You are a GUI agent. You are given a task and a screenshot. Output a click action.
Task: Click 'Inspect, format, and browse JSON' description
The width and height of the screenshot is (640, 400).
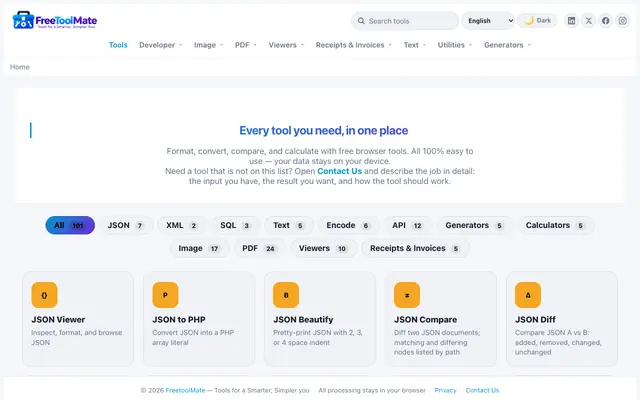[x=77, y=338]
